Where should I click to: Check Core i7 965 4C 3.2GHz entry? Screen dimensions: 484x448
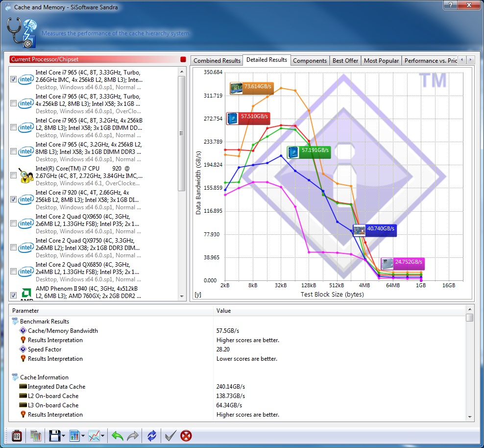click(x=13, y=151)
